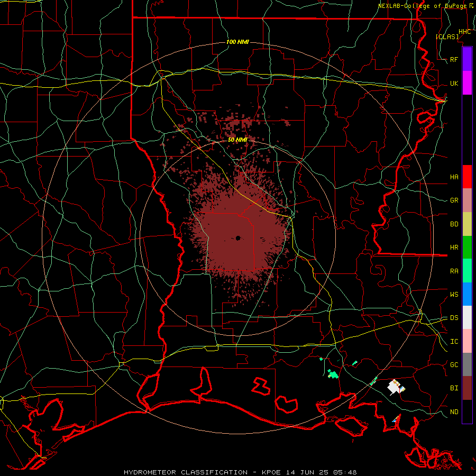Select the GR pink legend color
476x476 pixels.
(x=467, y=200)
